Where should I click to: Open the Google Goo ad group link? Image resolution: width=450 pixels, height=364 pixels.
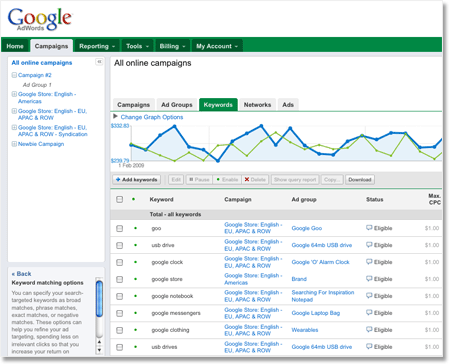(307, 228)
